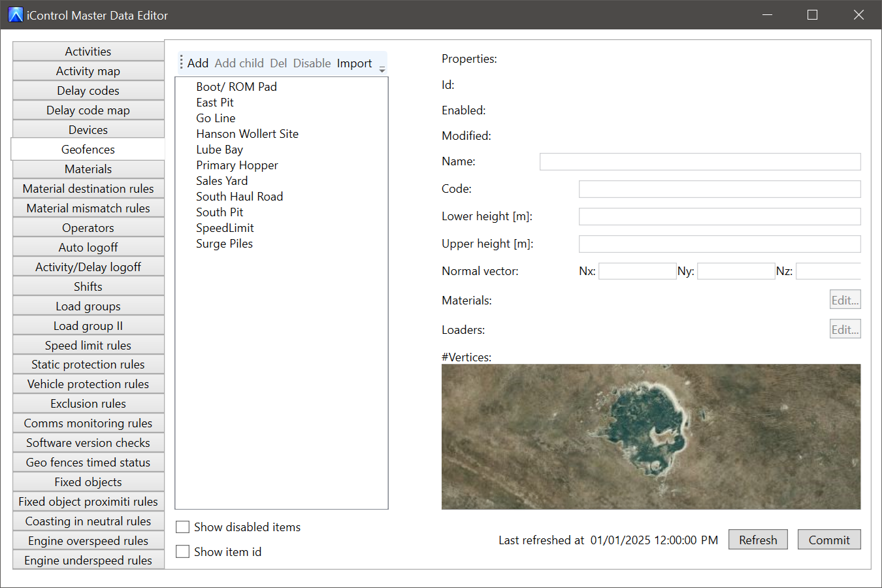Select Engine underspeed rules tab
The height and width of the screenshot is (588, 882).
click(x=88, y=561)
